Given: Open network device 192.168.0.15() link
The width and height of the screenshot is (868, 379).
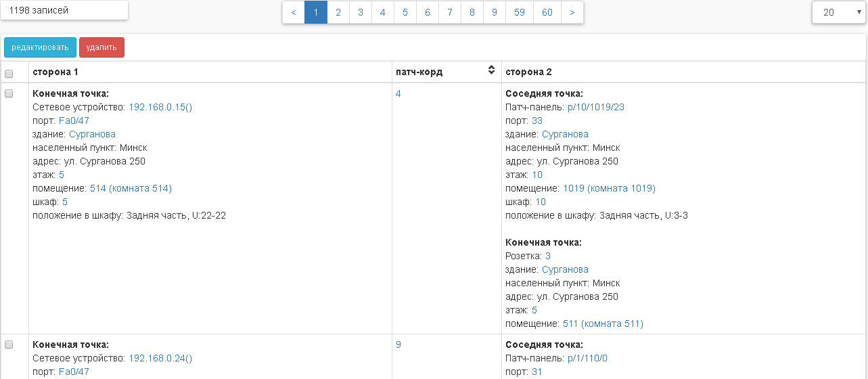Looking at the screenshot, I should (x=160, y=107).
